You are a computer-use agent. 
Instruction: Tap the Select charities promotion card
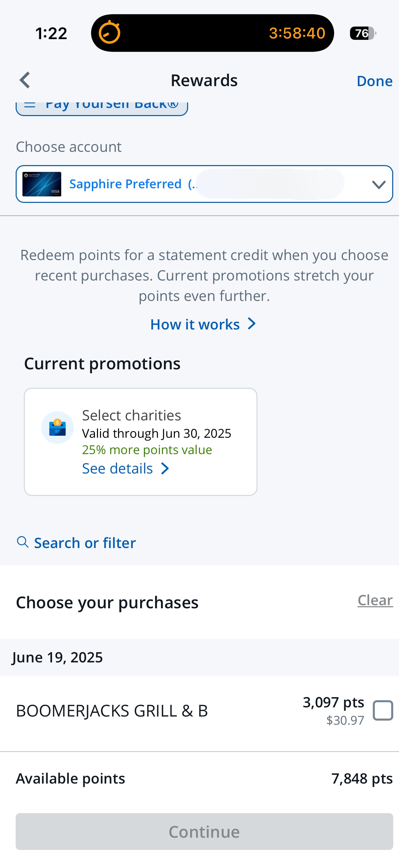coord(140,441)
